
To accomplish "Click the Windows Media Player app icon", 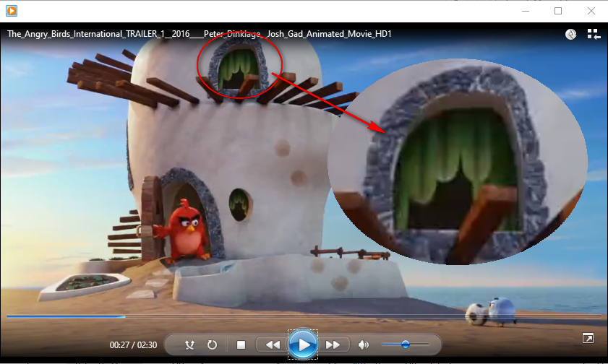I will pos(12,11).
